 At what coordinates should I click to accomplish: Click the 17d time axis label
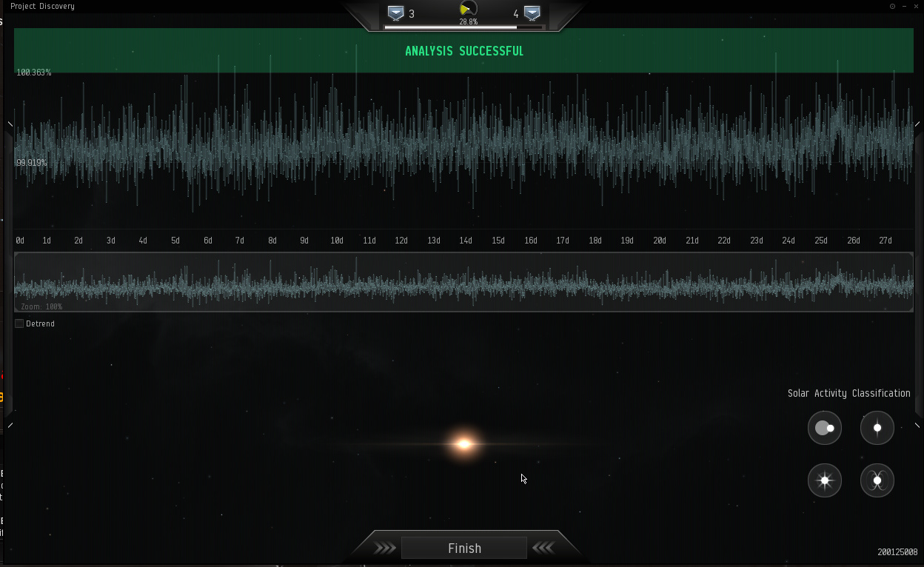pos(563,241)
